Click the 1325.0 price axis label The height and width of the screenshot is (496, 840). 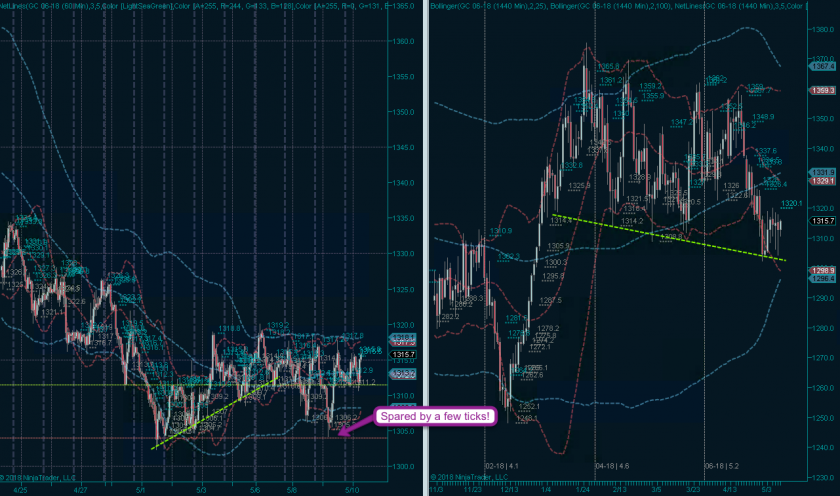point(403,289)
